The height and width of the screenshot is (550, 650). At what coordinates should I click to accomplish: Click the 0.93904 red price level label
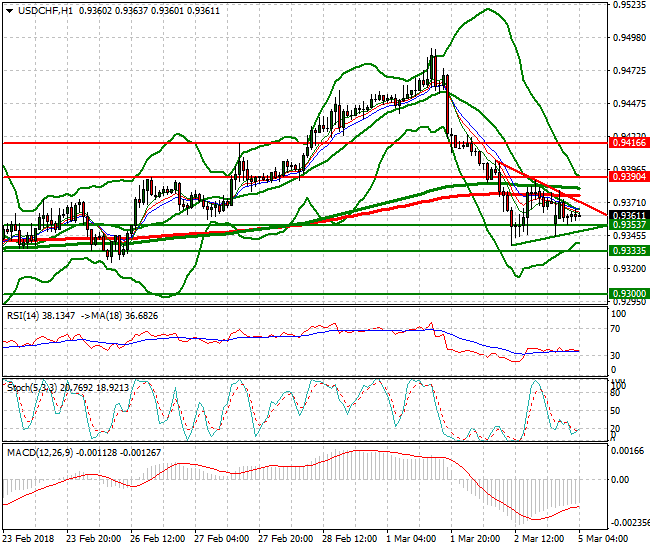click(x=629, y=177)
